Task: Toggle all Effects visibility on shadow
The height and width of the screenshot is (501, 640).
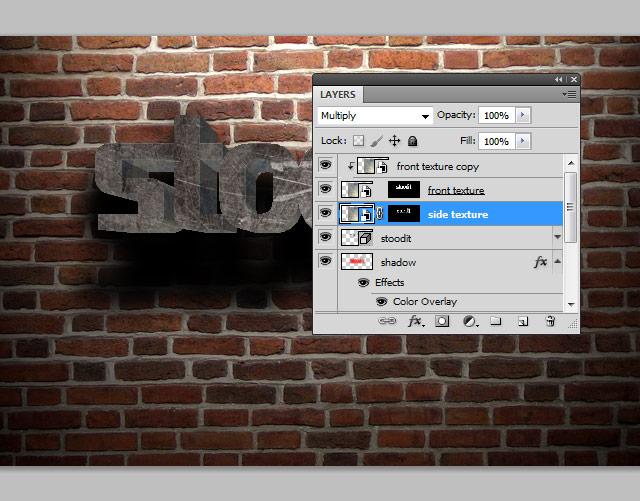Action: pos(363,283)
